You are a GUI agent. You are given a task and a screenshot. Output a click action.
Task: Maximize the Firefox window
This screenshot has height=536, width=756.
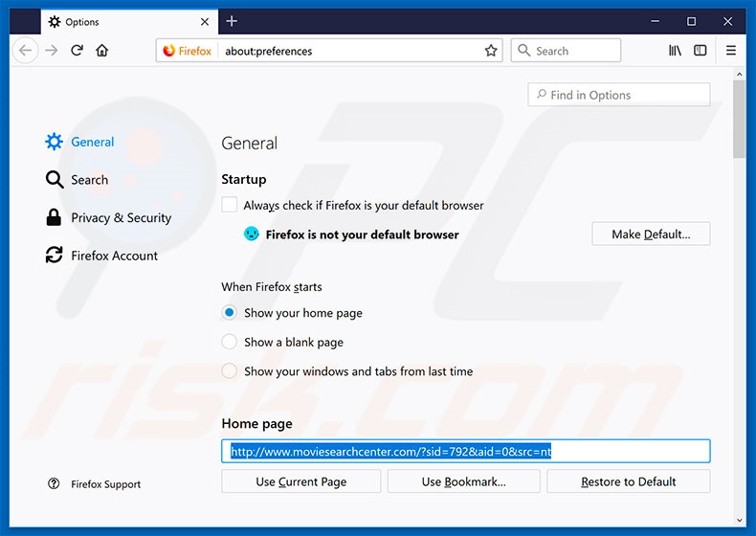coord(691,21)
